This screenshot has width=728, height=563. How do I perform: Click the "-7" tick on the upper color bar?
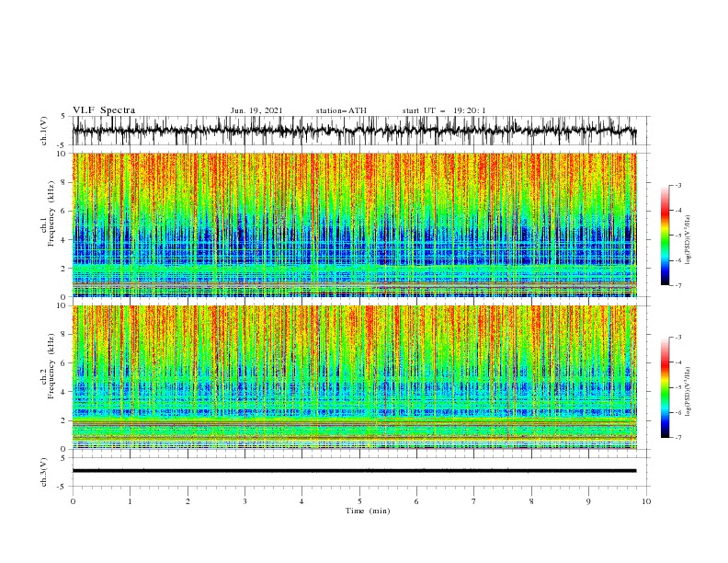coord(677,285)
